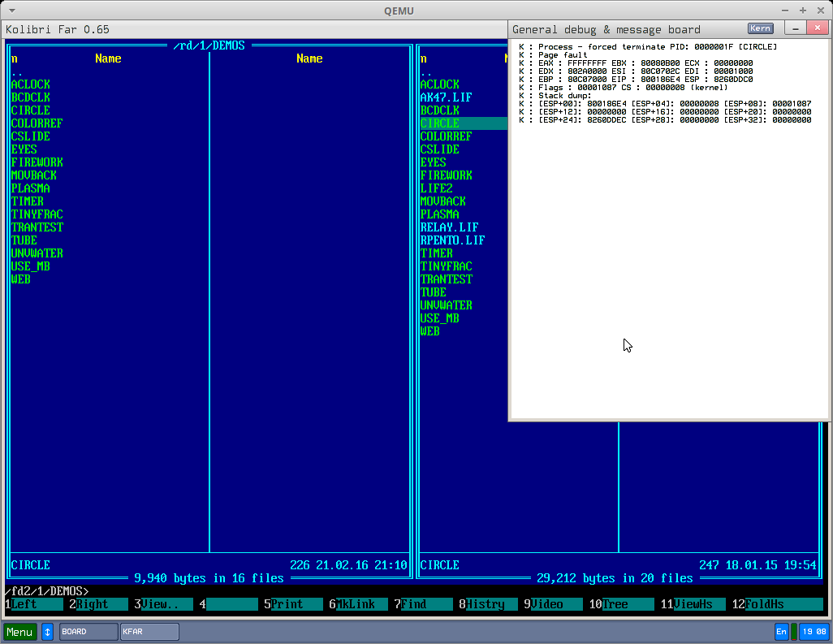Open the Kolibri Menu button
The image size is (833, 644).
pos(20,632)
